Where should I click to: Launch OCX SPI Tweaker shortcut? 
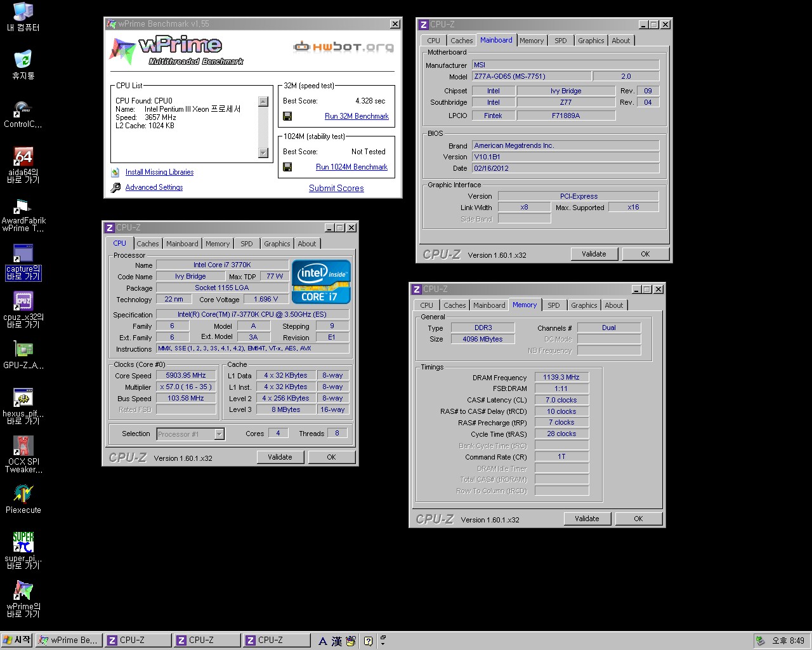pyautogui.click(x=23, y=446)
